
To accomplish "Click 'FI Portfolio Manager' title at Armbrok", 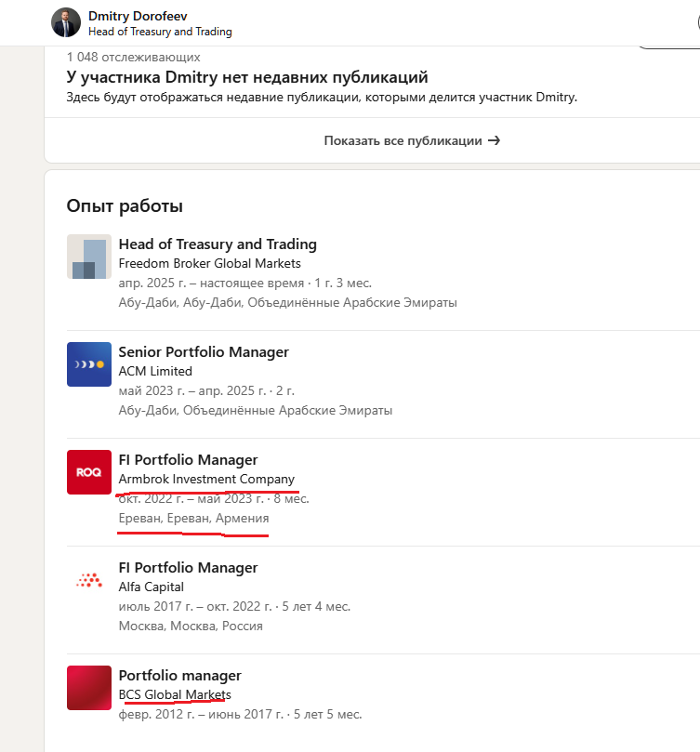I will click(x=188, y=460).
